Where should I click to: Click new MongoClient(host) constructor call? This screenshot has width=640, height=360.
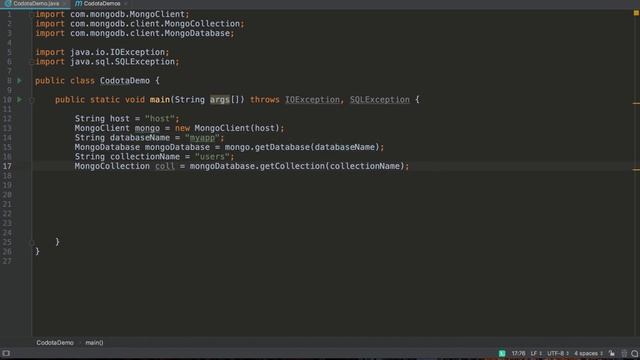tap(227, 129)
